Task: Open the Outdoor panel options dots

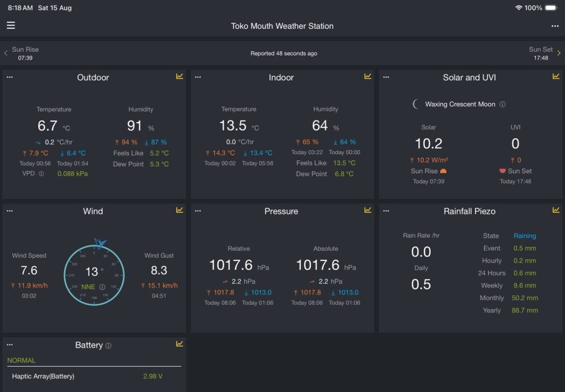Action: [10, 77]
